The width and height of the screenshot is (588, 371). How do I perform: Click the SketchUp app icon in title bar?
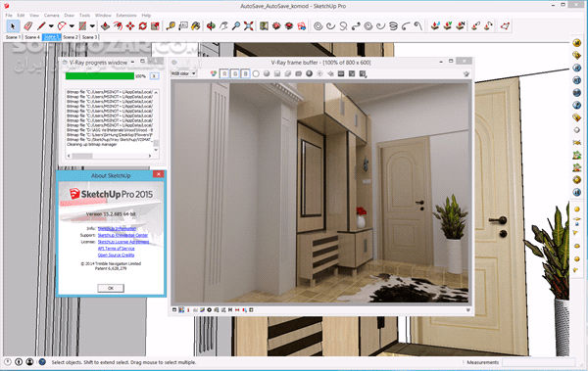point(7,6)
